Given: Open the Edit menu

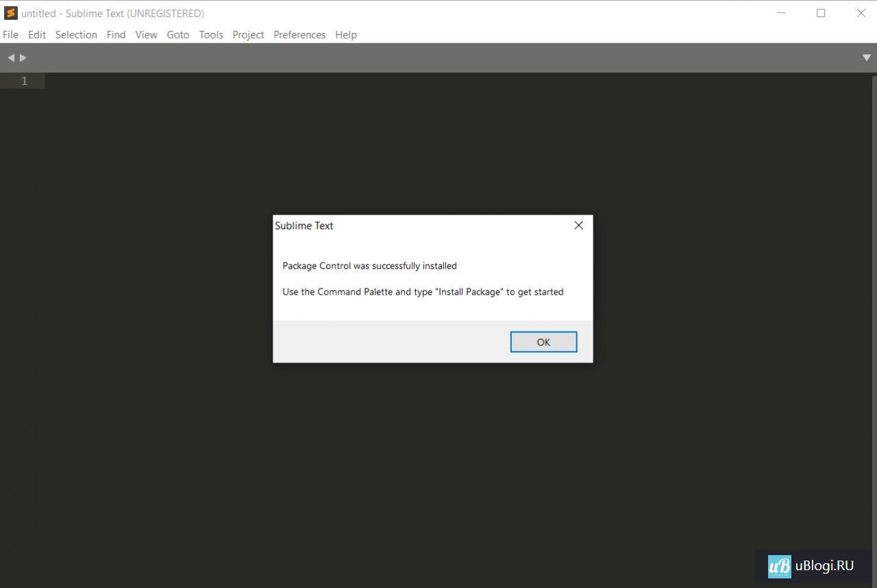Looking at the screenshot, I should (37, 34).
